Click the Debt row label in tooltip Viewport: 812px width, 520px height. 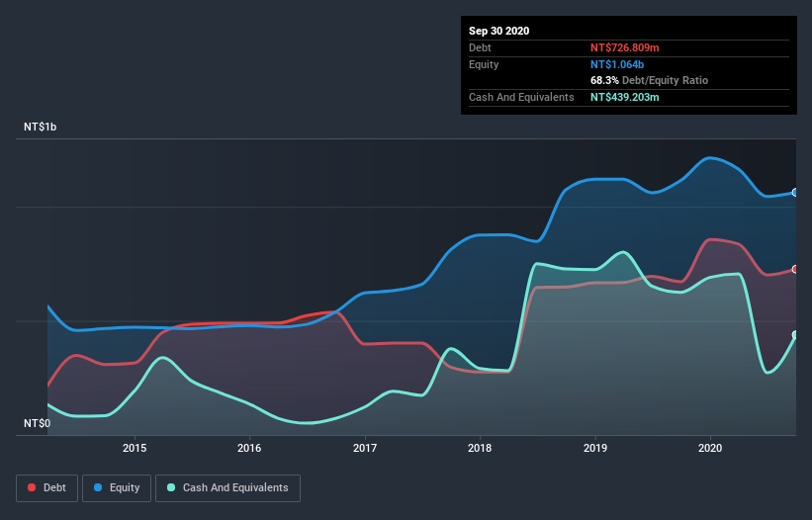[480, 47]
